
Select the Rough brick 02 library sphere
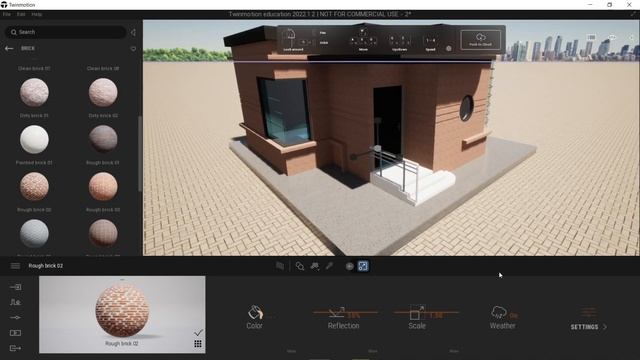tap(34, 187)
